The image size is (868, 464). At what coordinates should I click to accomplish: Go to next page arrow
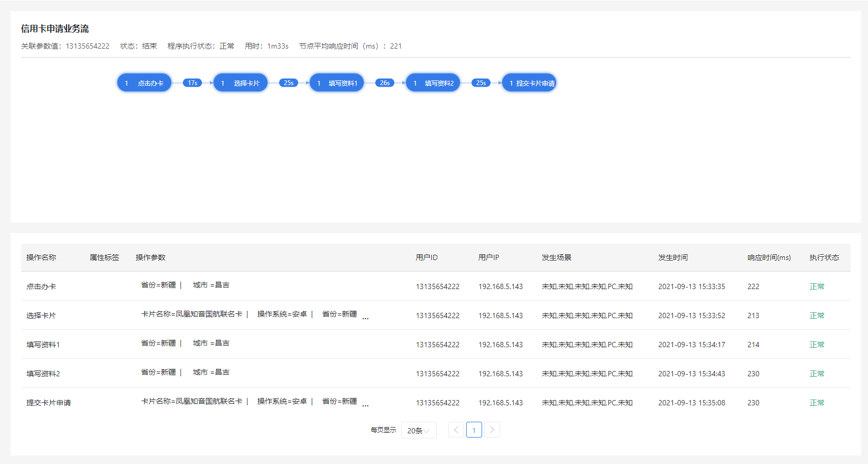[x=492, y=430]
